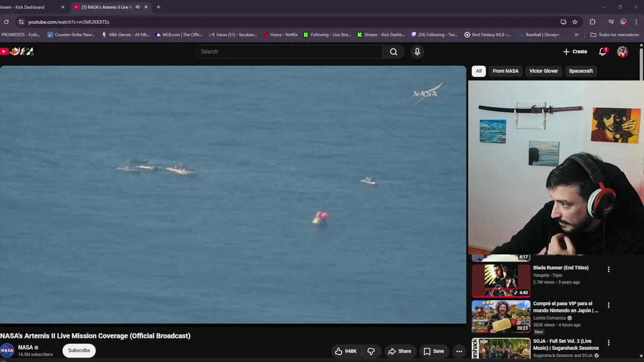Screen dimensions: 644x362
Task: Dislike the video with thumbs down
Action: pyautogui.click(x=371, y=351)
